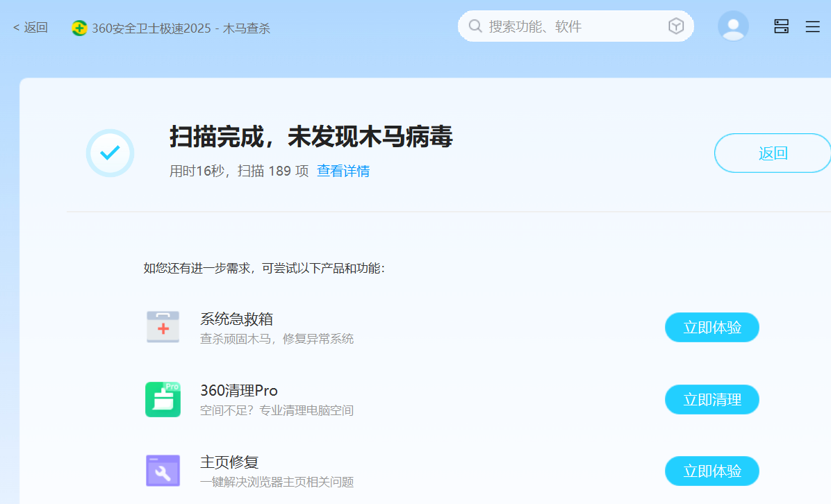Click the layout switch icon beside avatar
The width and height of the screenshot is (831, 504).
[x=781, y=26]
